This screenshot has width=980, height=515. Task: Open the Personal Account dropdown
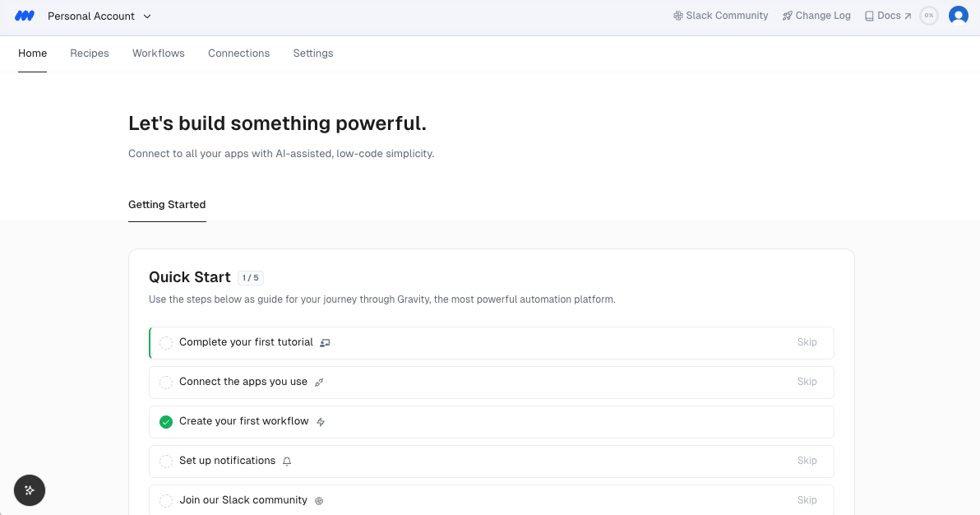click(x=99, y=16)
